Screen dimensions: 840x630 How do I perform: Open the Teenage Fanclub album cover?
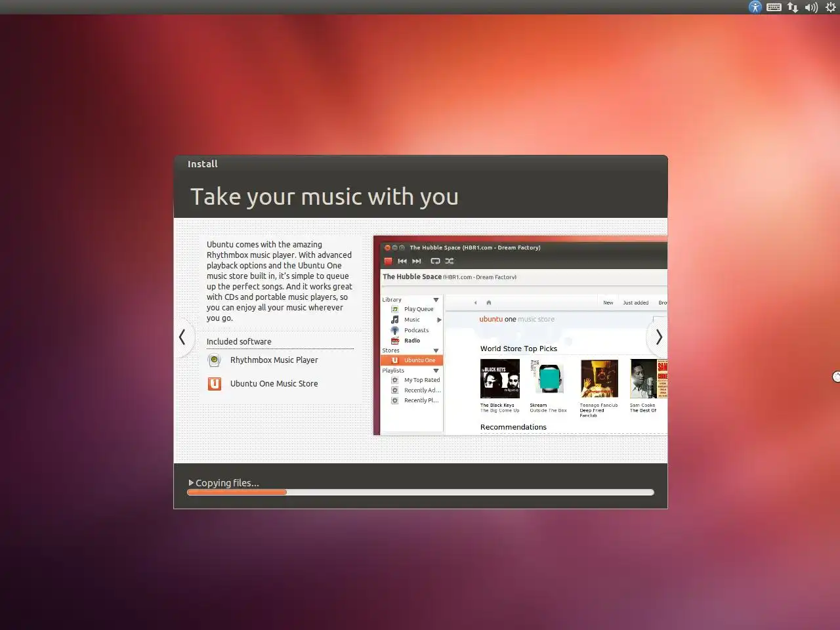pyautogui.click(x=599, y=379)
